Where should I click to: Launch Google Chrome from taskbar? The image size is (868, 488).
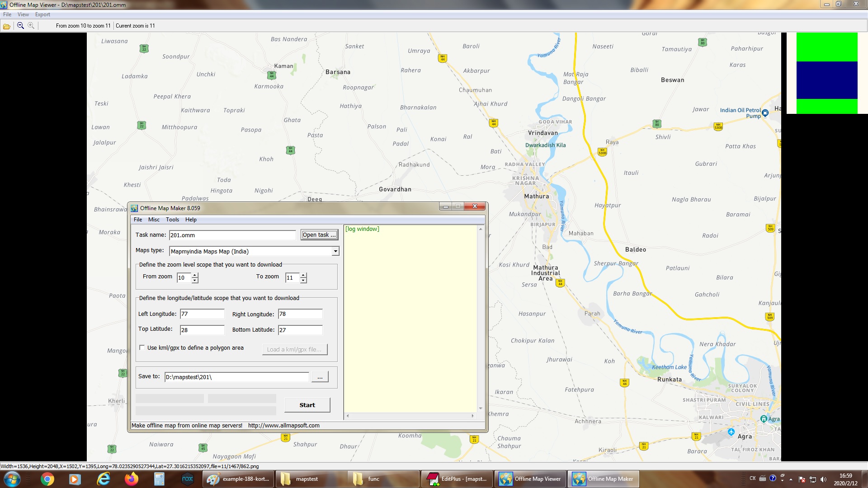47,479
